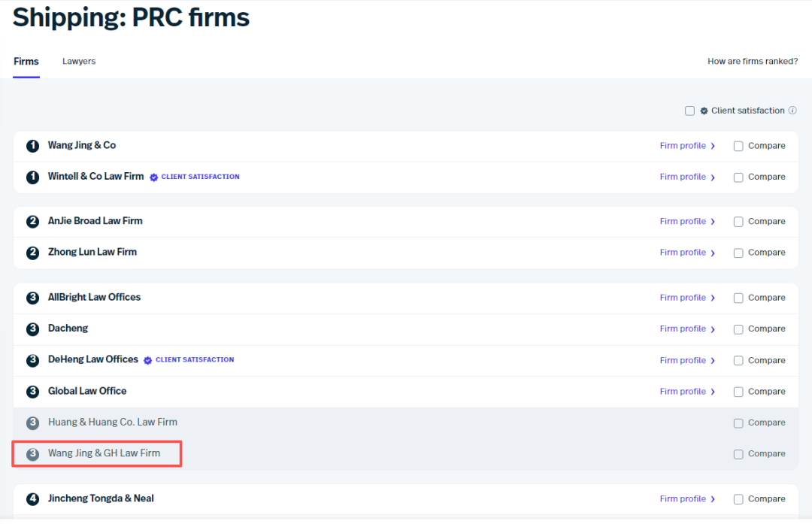Click rank 3 badge beside AllBright Law Offices
The image size is (812, 524).
(x=32, y=298)
